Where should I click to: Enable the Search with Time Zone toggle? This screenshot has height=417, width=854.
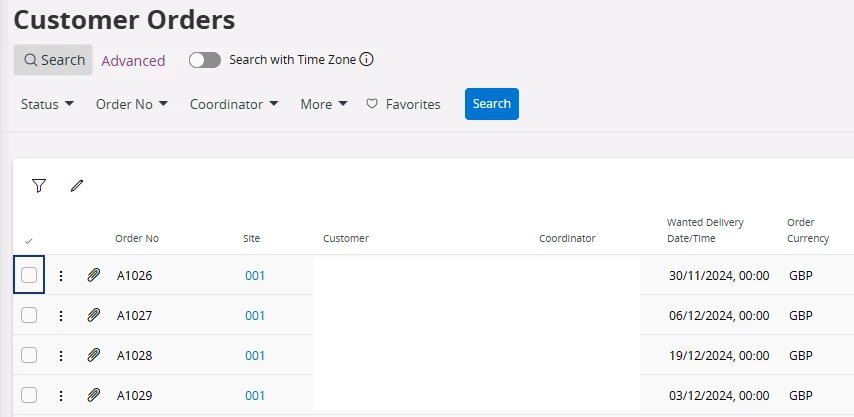pos(205,60)
